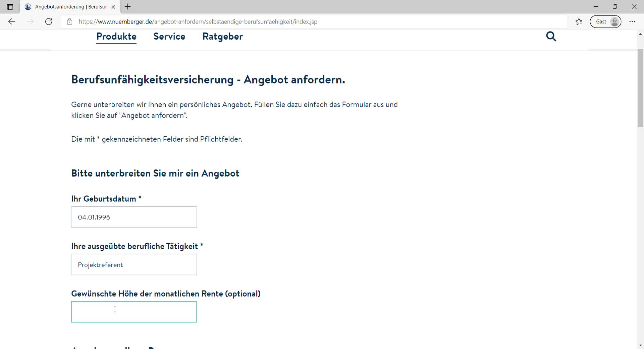Viewport: 644px width, 349px height.
Task: Click the scrollbar down arrow
Action: [x=640, y=345]
